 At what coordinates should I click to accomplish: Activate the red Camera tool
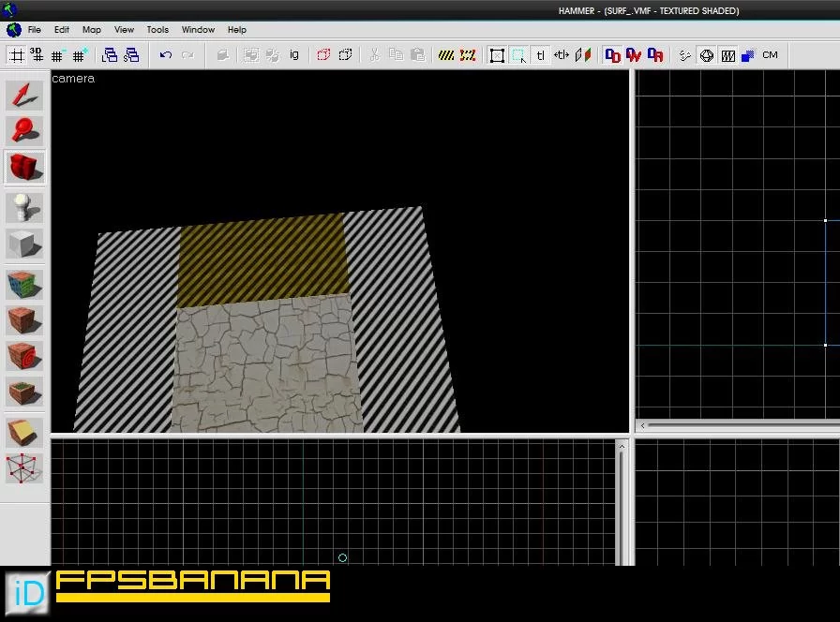(x=24, y=168)
